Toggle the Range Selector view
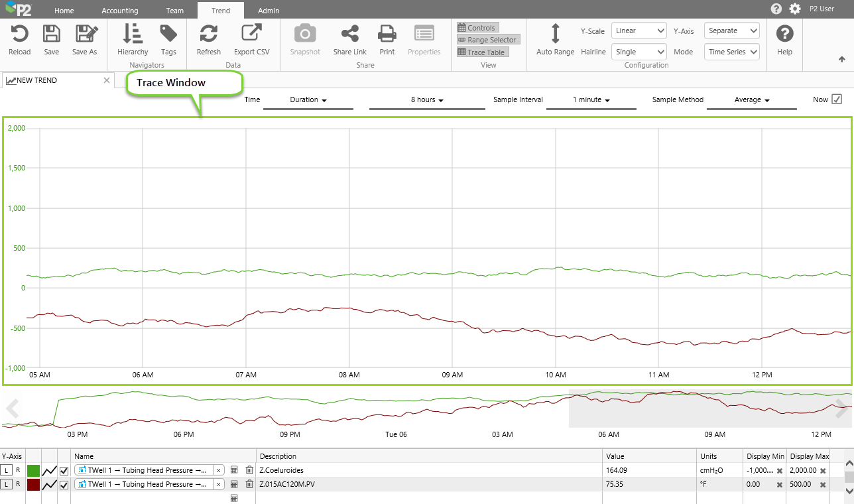The height and width of the screenshot is (504, 854). pyautogui.click(x=487, y=40)
